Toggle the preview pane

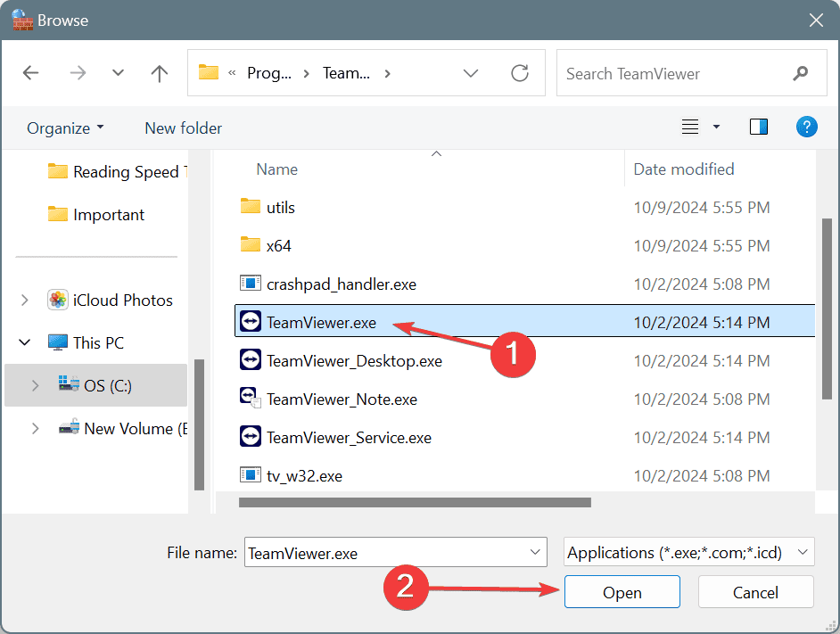coord(759,127)
